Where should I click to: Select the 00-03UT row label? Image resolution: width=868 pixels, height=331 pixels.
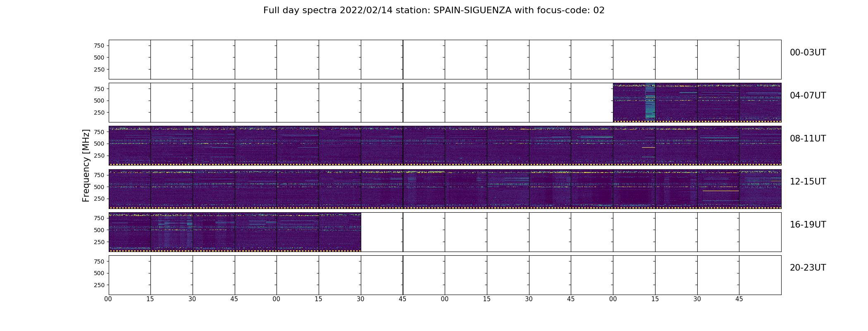pos(808,53)
